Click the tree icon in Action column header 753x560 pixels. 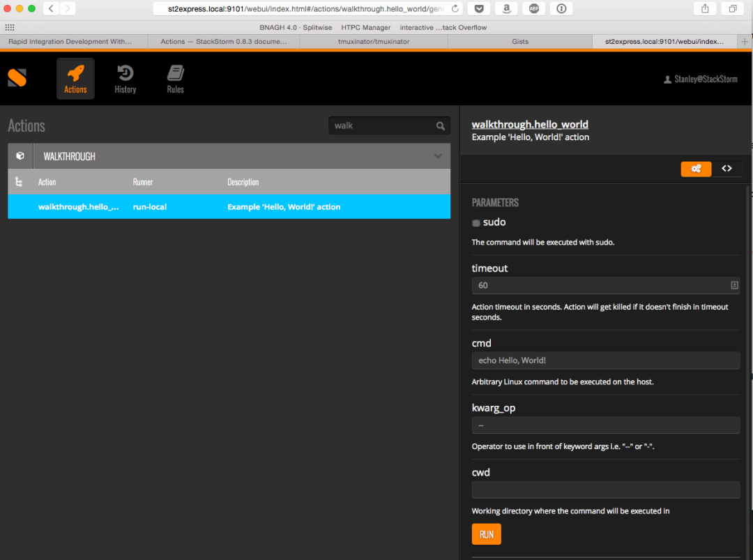click(x=19, y=182)
